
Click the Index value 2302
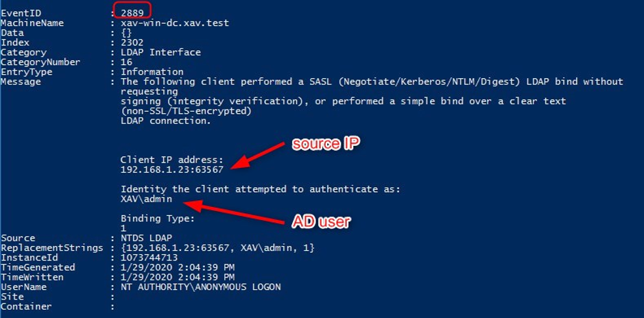tap(132, 42)
